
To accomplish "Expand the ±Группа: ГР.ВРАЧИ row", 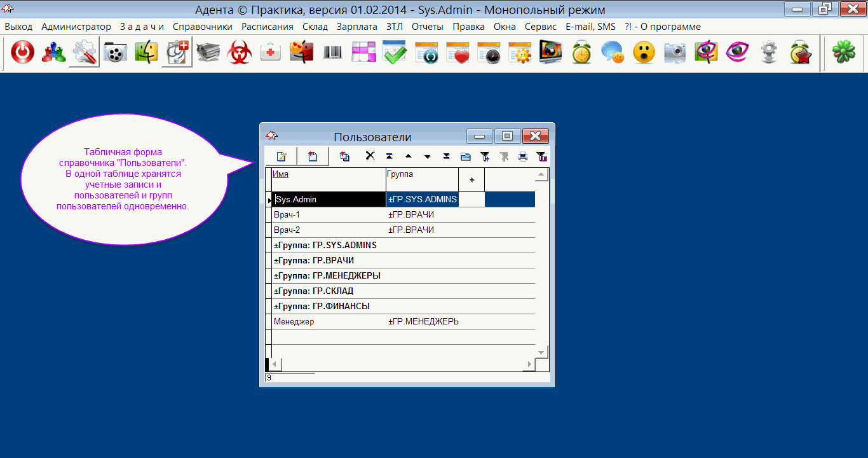I will pyautogui.click(x=314, y=261).
